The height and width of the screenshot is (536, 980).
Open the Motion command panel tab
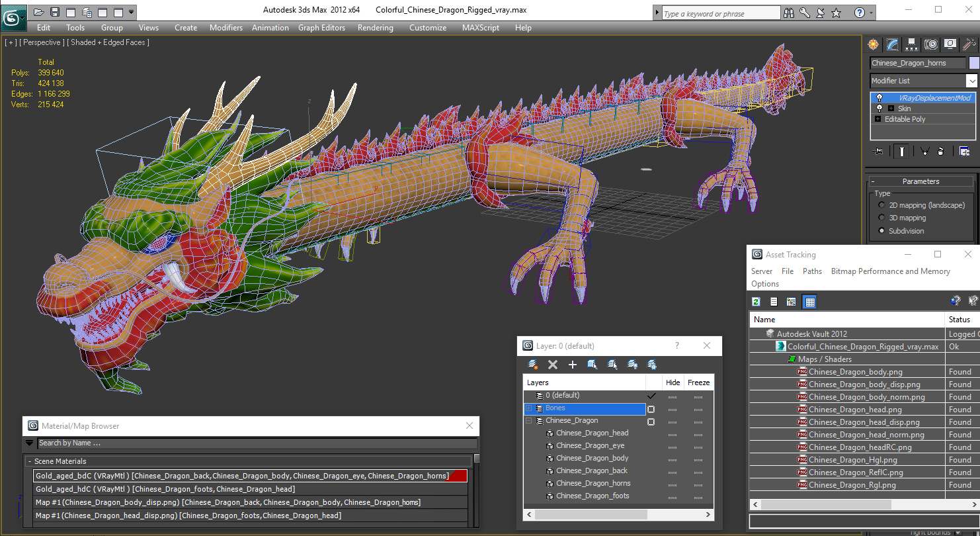(x=931, y=44)
